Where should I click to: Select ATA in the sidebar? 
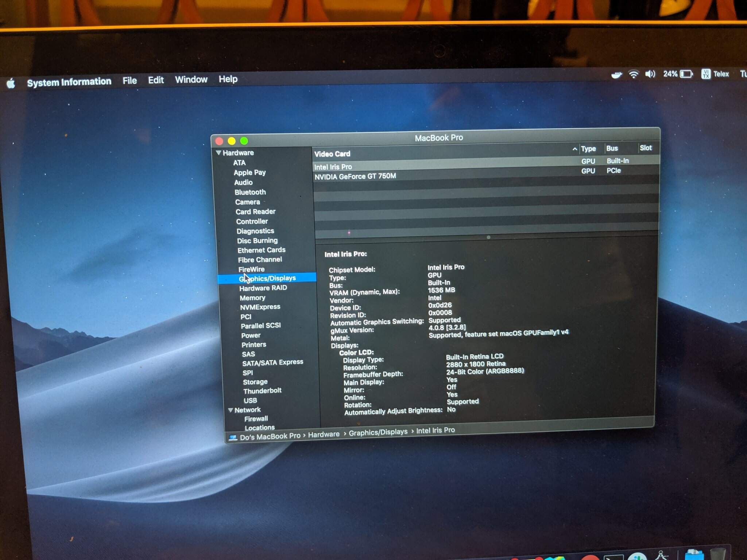coord(239,163)
